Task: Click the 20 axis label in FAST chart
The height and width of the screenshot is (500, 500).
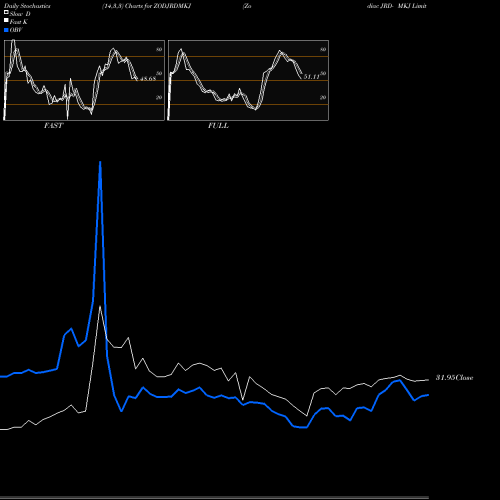Action: click(159, 97)
